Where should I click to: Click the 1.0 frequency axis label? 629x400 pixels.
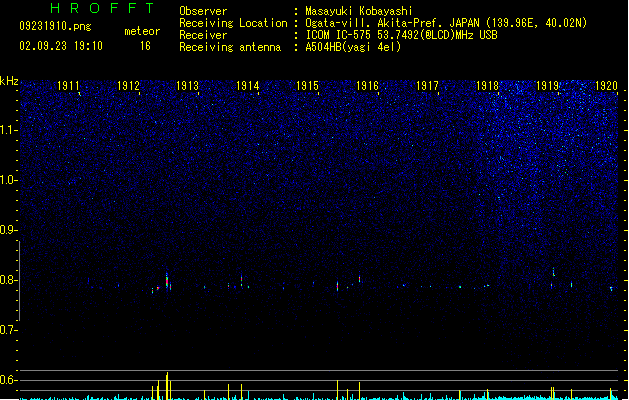[x=9, y=180]
